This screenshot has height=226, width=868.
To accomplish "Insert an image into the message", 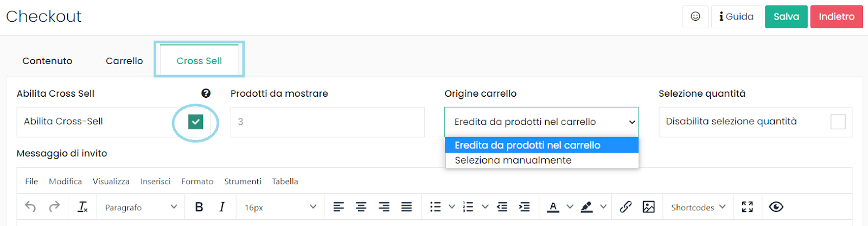I will tap(648, 207).
